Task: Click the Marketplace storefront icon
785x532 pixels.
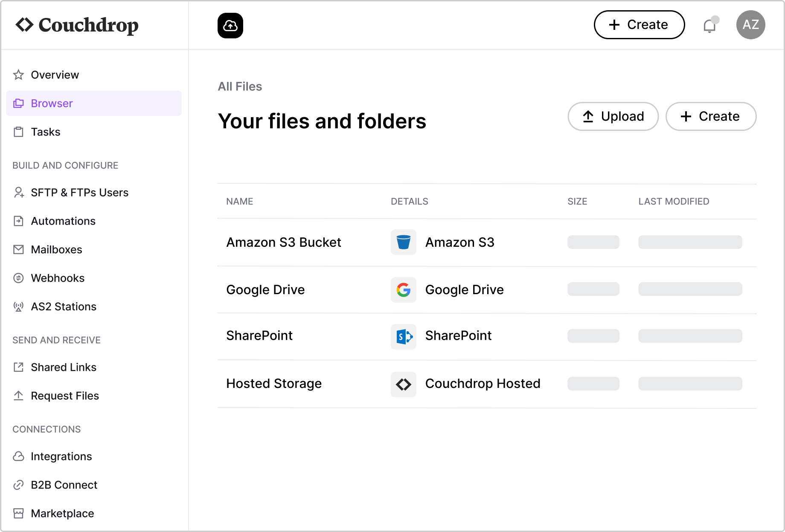Action: [x=18, y=514]
